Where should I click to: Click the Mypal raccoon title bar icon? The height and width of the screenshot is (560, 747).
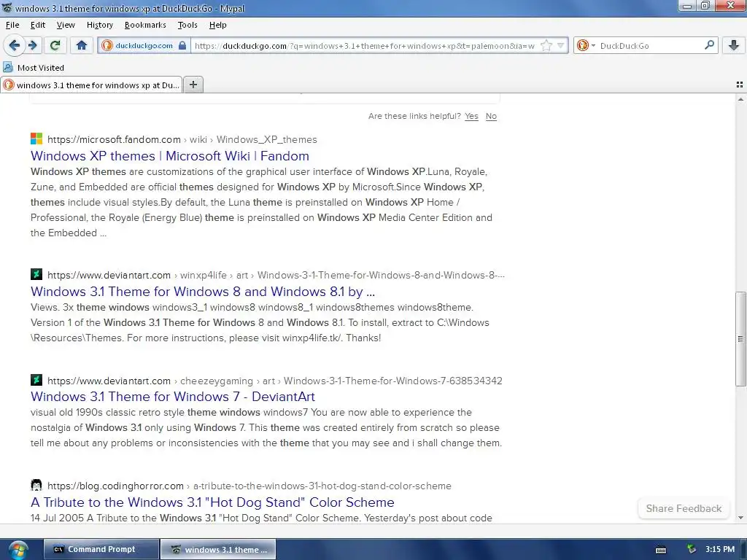click(7, 8)
